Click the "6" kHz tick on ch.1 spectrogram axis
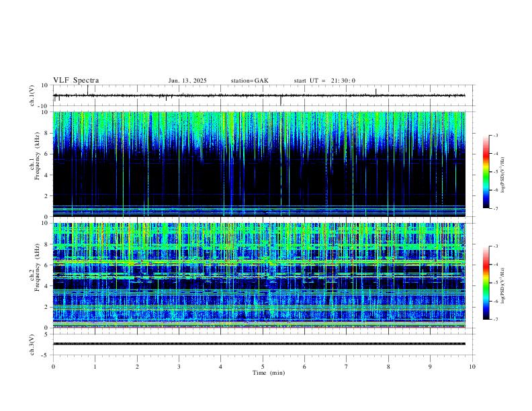The width and height of the screenshot is (532, 411). pos(47,154)
